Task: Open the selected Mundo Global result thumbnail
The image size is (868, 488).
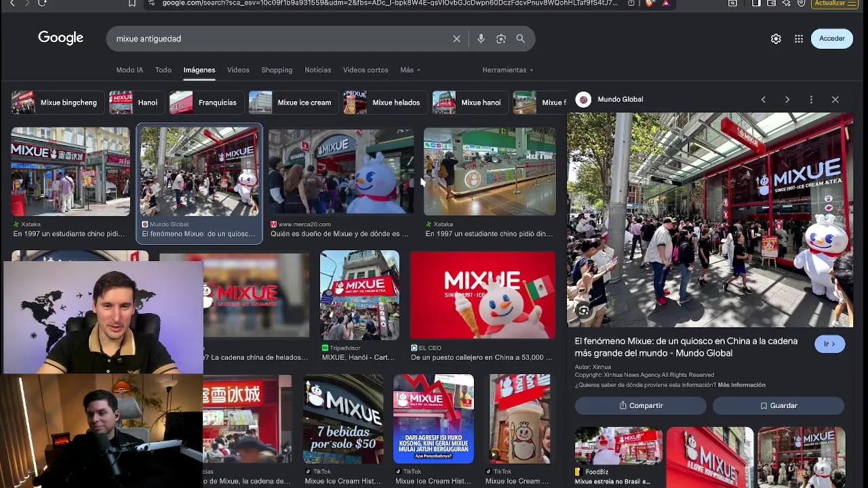Action: pos(199,171)
